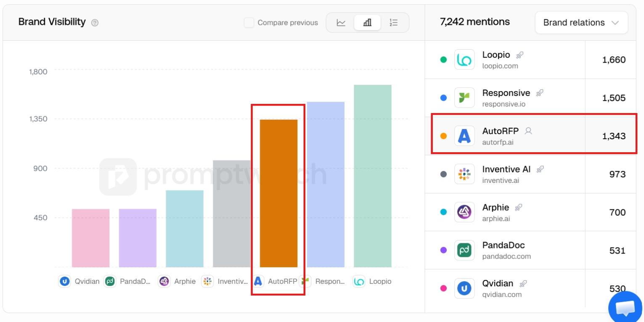644x322 pixels.
Task: Click the Responsive icon under the chart
Action: [x=305, y=281]
